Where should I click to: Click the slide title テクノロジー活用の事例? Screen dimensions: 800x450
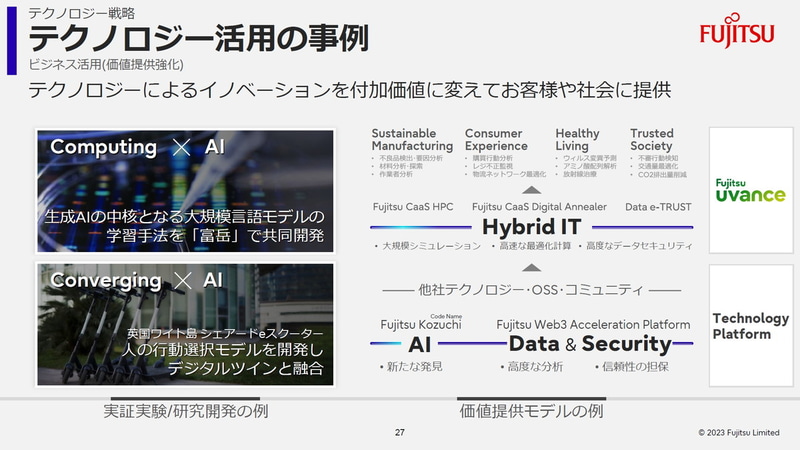(198, 38)
